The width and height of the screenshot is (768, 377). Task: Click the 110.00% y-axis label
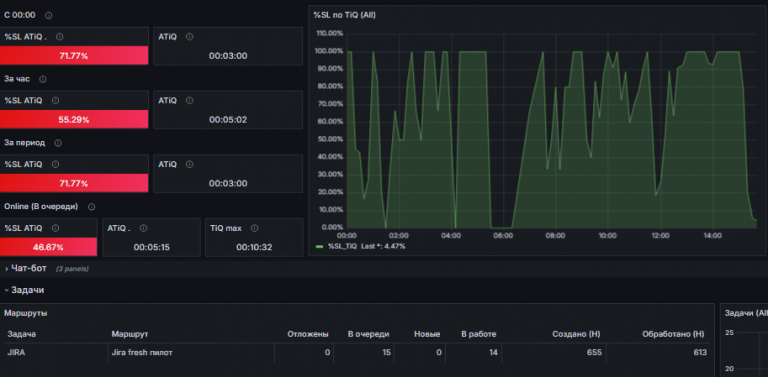tap(330, 33)
